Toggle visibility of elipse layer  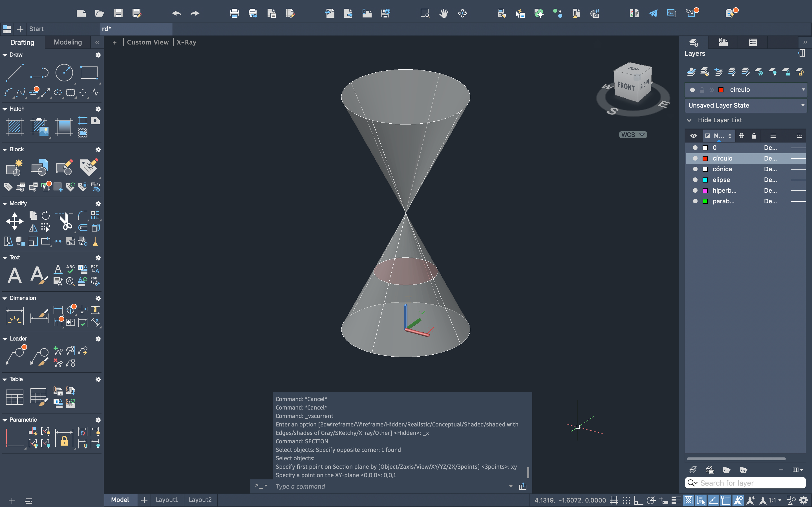coord(695,180)
